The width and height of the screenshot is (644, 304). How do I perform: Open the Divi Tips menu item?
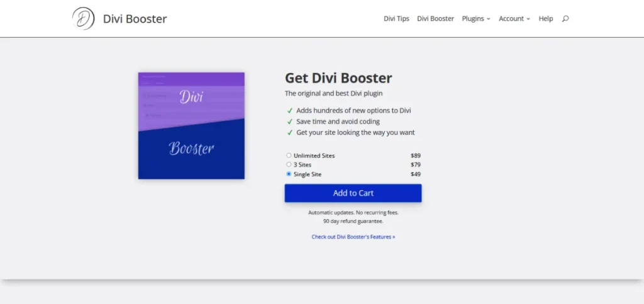(396, 18)
